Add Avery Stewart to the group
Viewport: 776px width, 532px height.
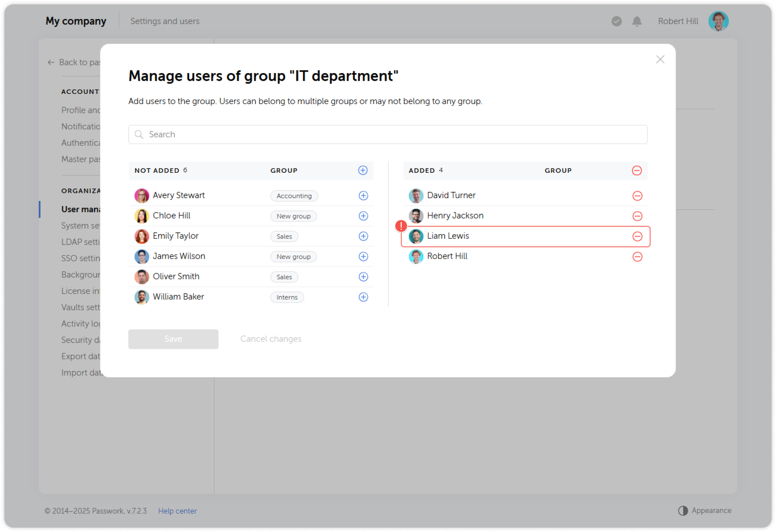[363, 195]
